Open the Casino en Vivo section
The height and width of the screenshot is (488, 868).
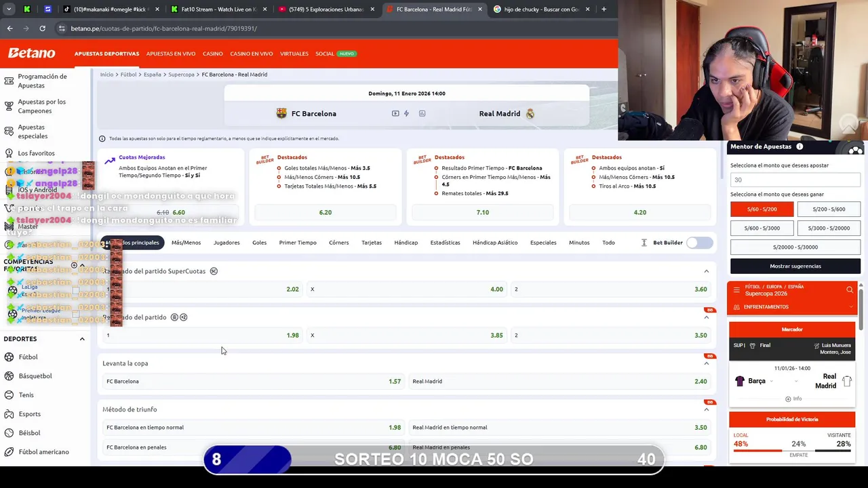click(x=252, y=54)
